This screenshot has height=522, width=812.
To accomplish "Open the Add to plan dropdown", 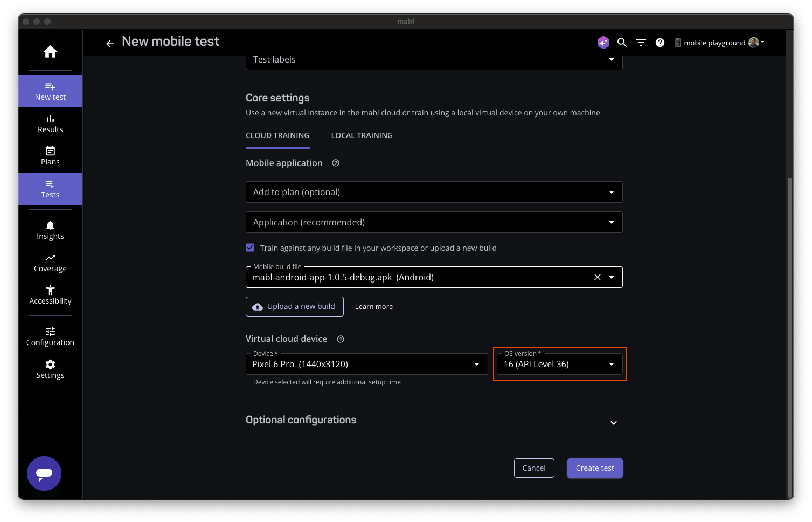I will 434,192.
